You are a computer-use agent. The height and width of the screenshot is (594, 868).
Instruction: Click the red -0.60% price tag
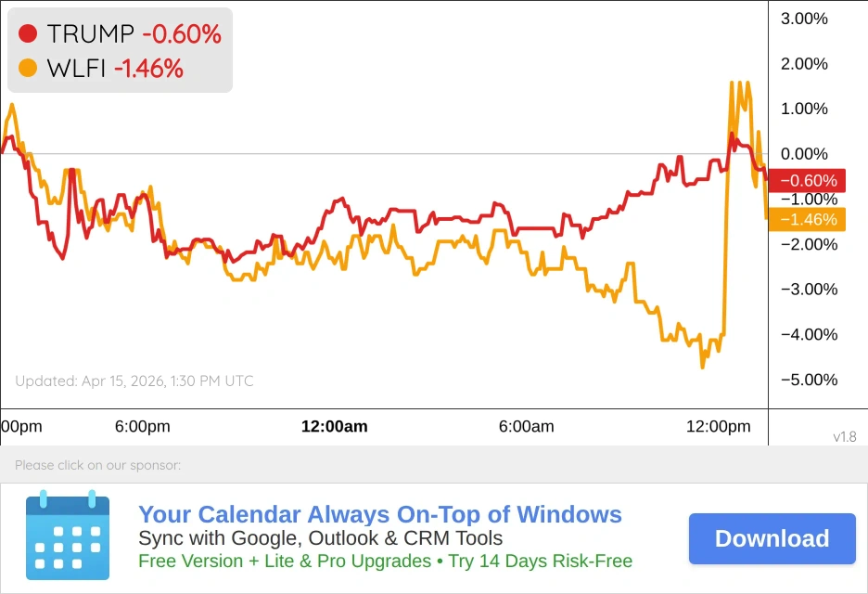click(x=808, y=181)
